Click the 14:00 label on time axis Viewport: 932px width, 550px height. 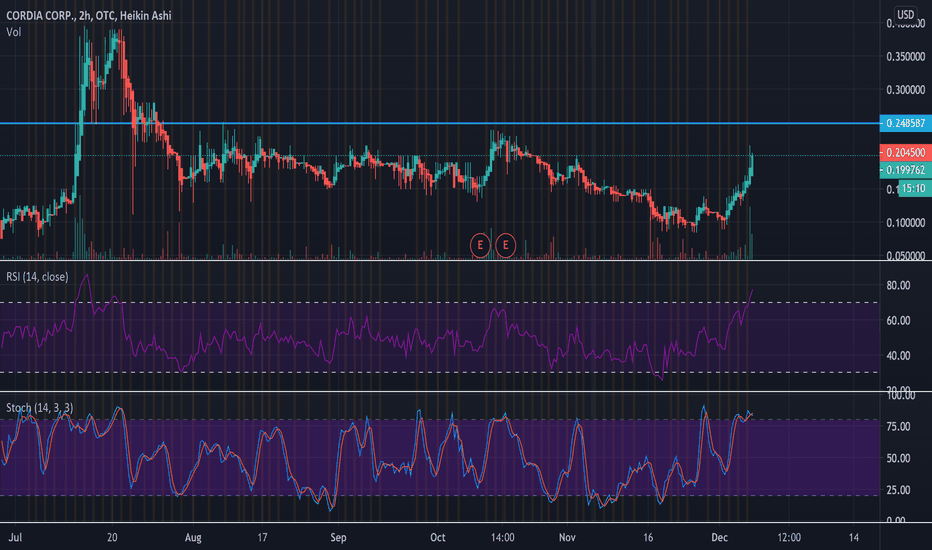click(x=503, y=538)
